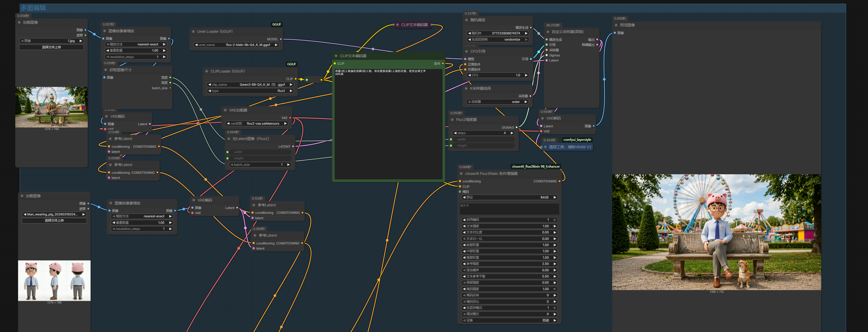
Task: Open the 预设 BASE preset dropdown
Action: pos(509,198)
